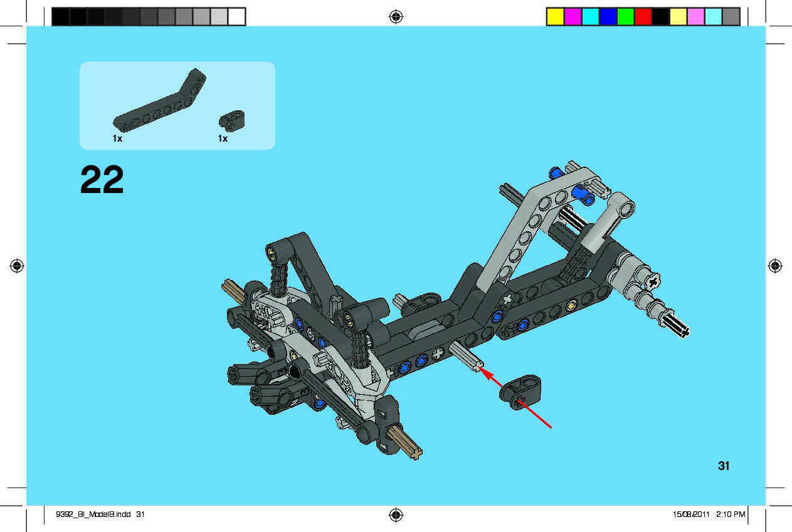The height and width of the screenshot is (532, 792).
Task: Select the magenta swatch in the color bar
Action: coord(573,17)
